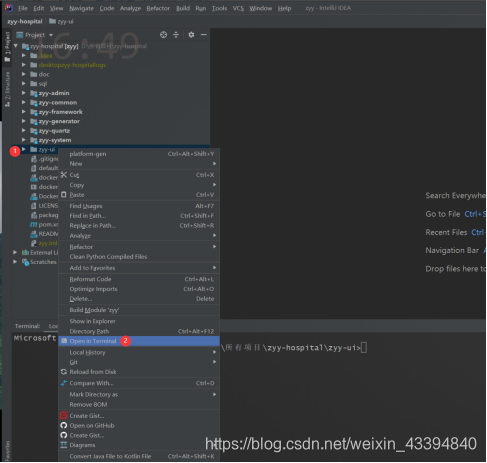Click the External Libraries icon
Viewport: 487px width, 463px height.
pos(25,252)
